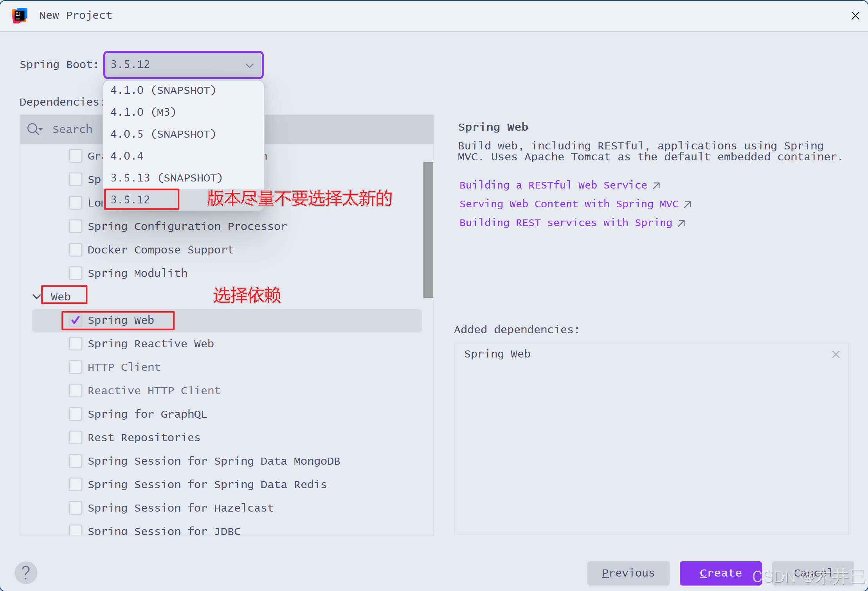868x591 pixels.
Task: Choose 4.0.4 in the version dropdown
Action: [x=127, y=156]
